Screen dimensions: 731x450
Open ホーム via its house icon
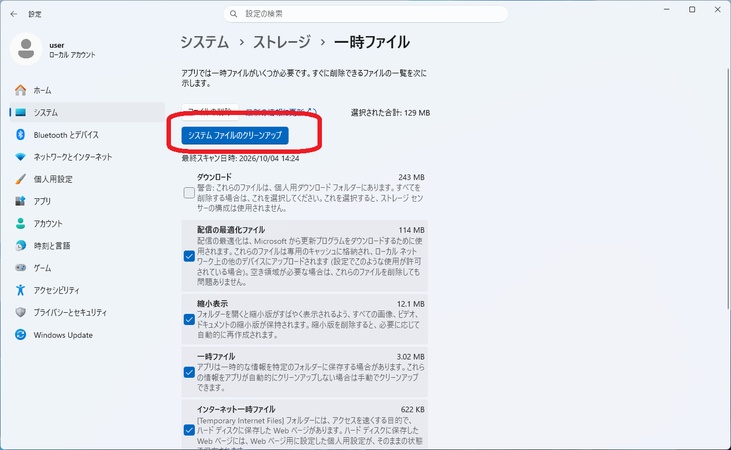(x=21, y=90)
